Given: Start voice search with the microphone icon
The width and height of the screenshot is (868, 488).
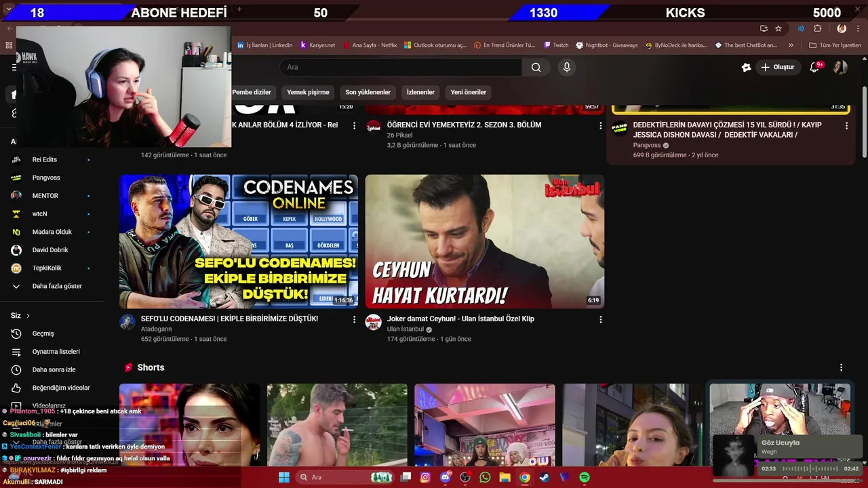Looking at the screenshot, I should pos(567,67).
